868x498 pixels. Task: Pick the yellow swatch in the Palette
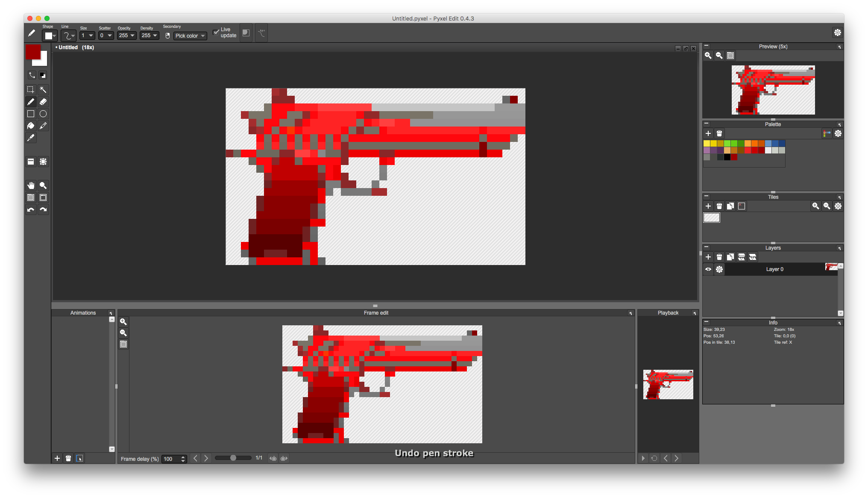click(707, 144)
